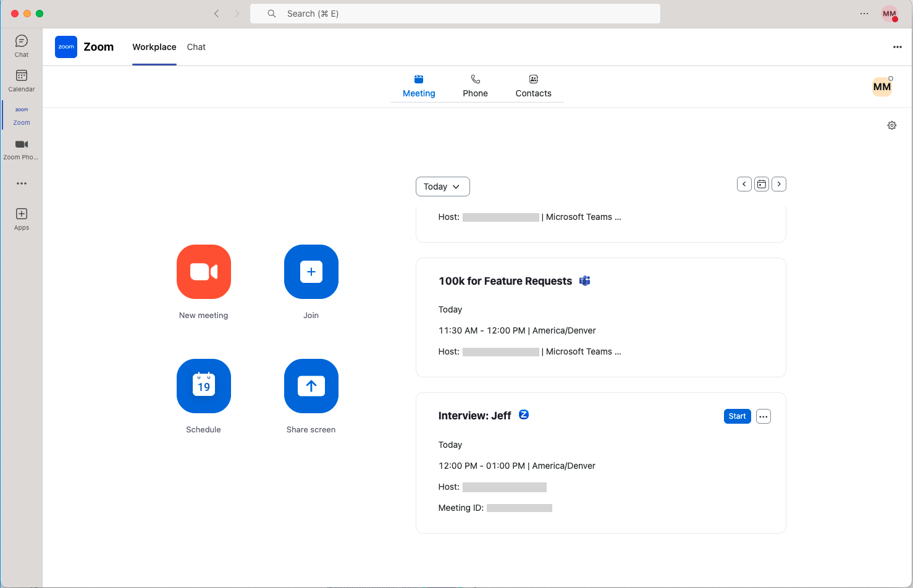This screenshot has width=913, height=588.
Task: Open Chat in the left sidebar
Action: coord(22,46)
